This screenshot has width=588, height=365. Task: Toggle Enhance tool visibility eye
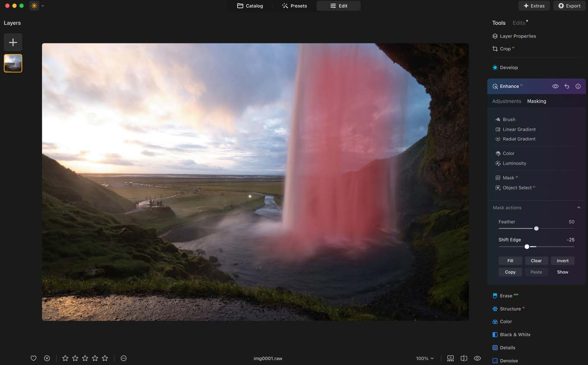tap(555, 87)
